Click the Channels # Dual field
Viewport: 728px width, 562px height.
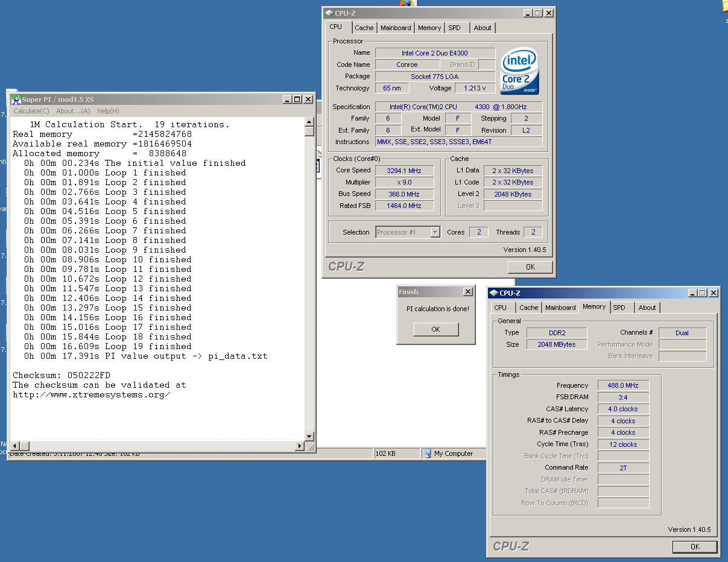pyautogui.click(x=682, y=333)
